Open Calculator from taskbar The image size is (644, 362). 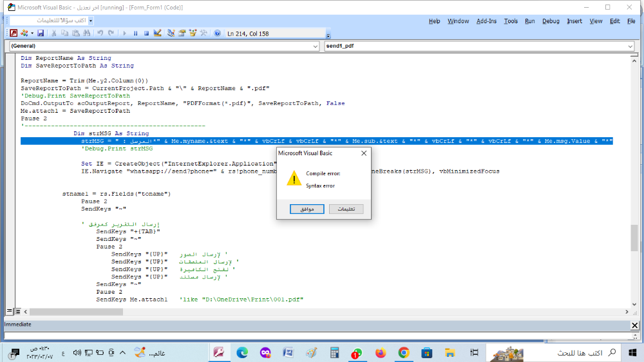[x=334, y=352]
